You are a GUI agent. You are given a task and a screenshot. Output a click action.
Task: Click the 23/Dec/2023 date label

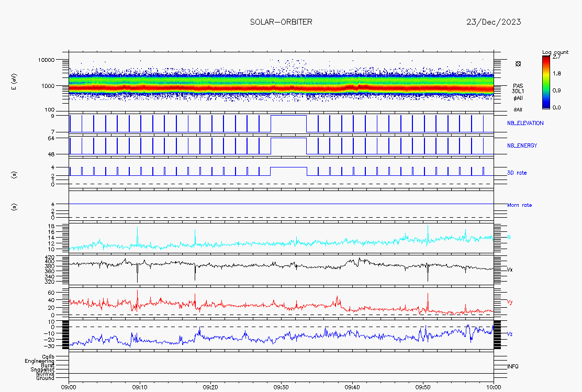[494, 22]
